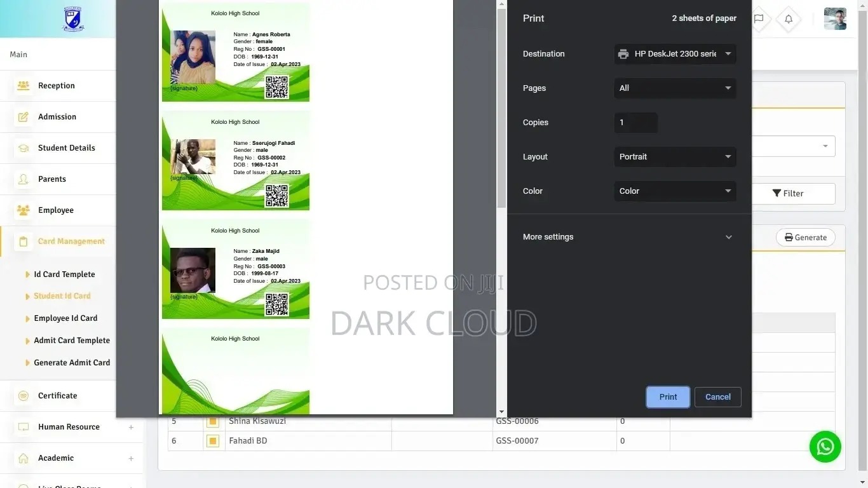
Task: Open Admit Card Templete submenu item
Action: tap(72, 341)
